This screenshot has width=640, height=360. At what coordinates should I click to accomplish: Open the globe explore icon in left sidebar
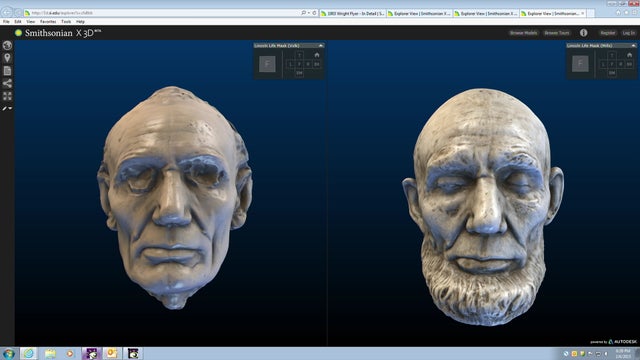(7, 45)
